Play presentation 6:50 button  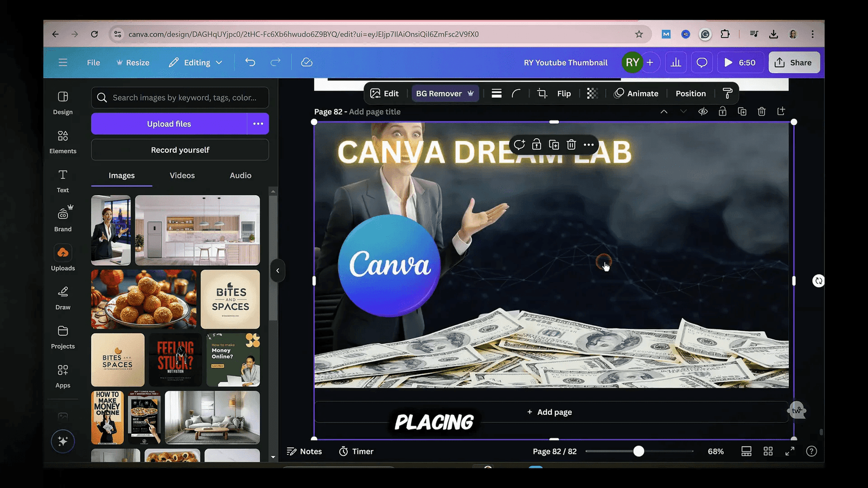coord(741,62)
